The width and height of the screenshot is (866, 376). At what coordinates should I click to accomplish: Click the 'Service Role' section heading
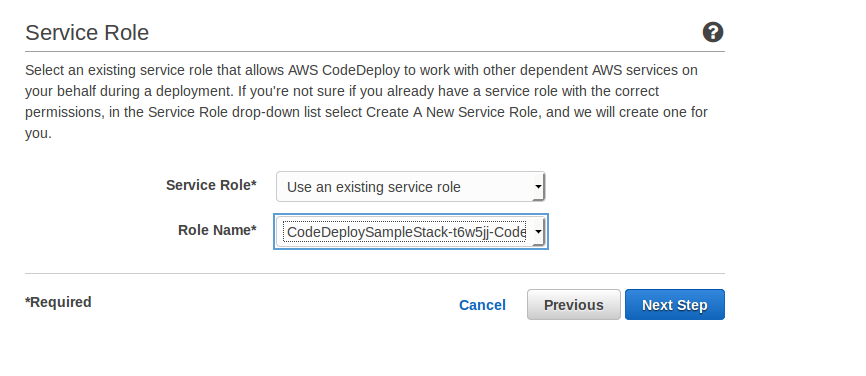87,33
